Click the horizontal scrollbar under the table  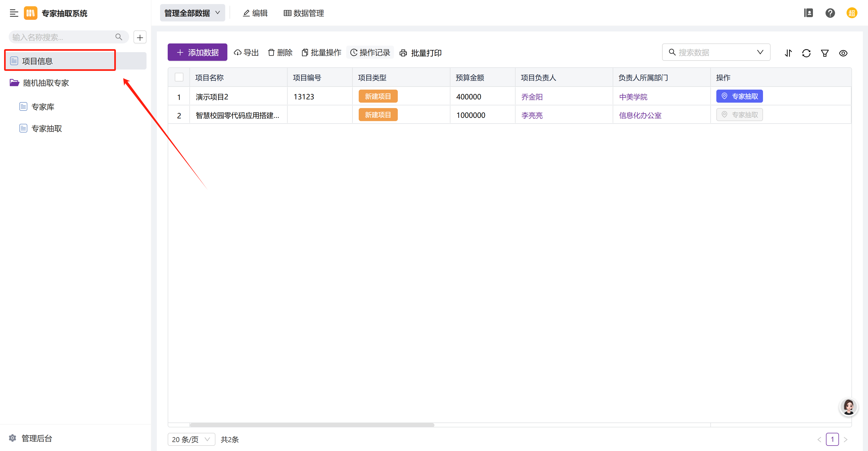[x=312, y=425]
